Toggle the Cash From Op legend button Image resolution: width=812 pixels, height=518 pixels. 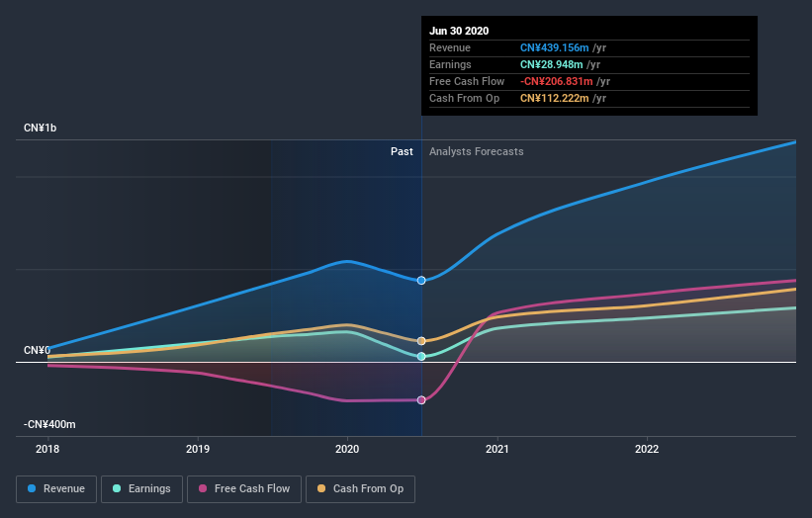(360, 489)
